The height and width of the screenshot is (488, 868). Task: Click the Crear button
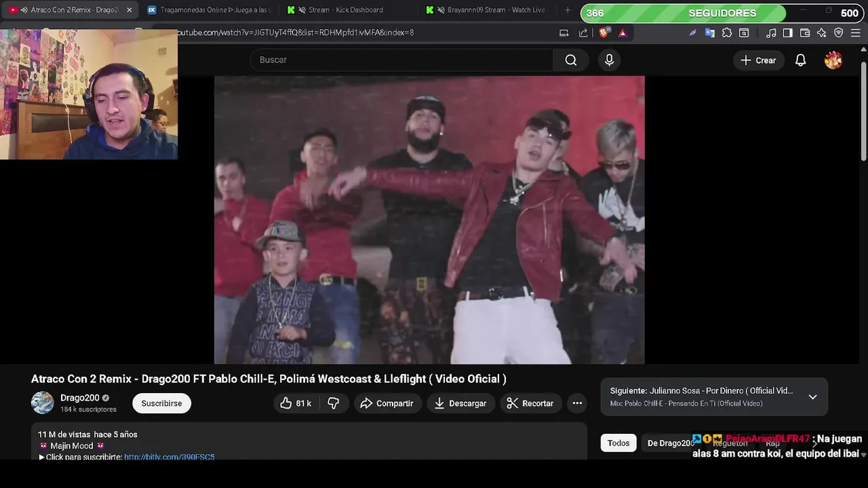coord(758,60)
